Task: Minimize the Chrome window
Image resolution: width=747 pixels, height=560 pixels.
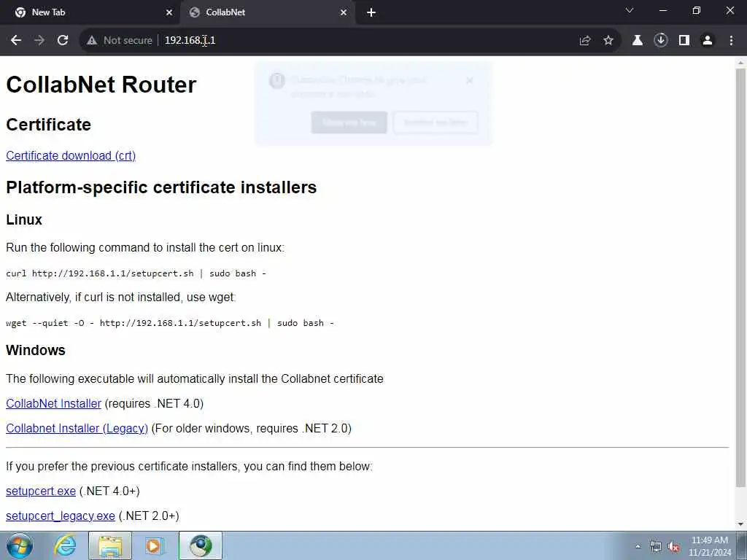Action: (x=662, y=10)
